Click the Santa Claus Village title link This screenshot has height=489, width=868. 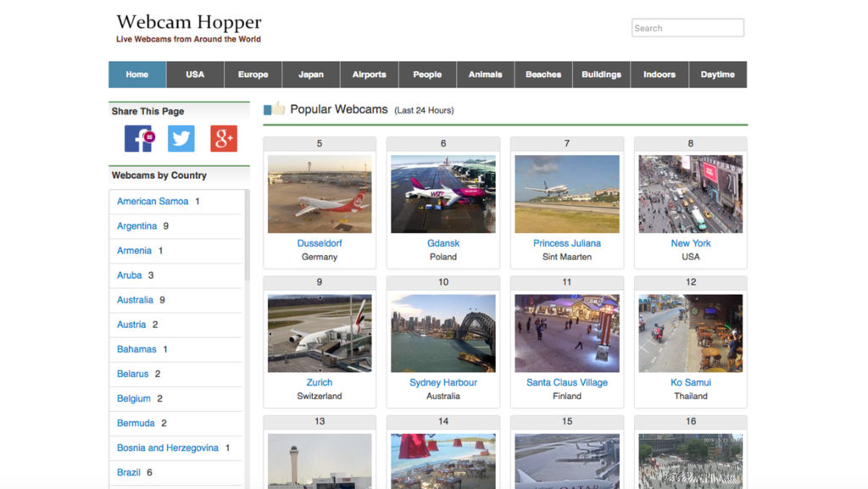click(567, 383)
